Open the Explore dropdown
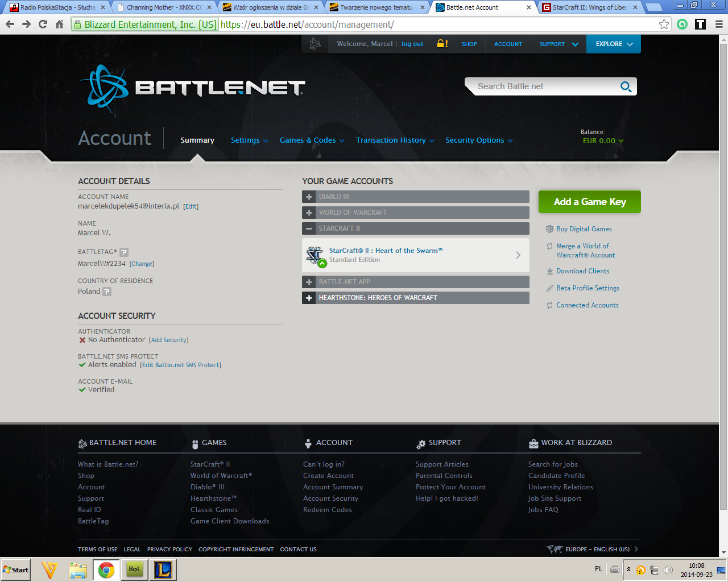The width and height of the screenshot is (728, 582). [614, 44]
